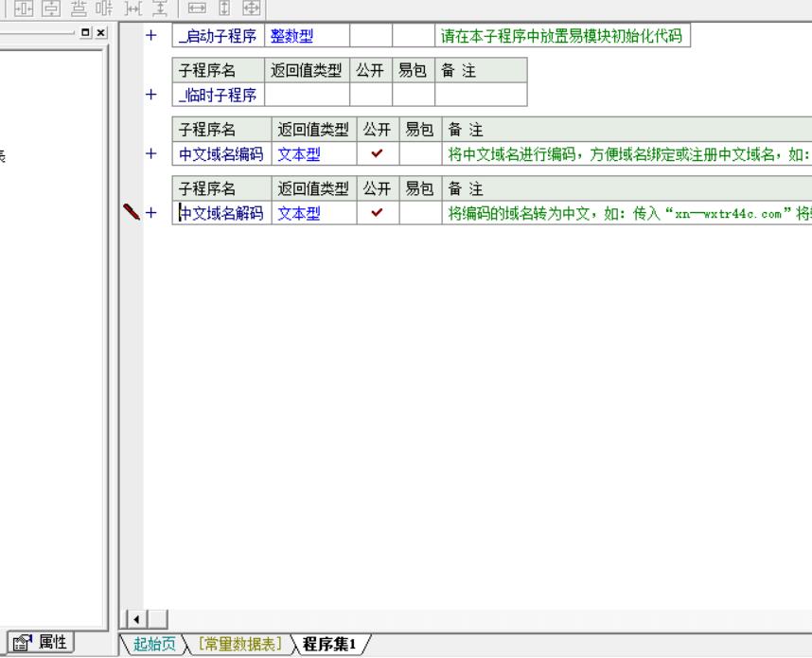The height and width of the screenshot is (658, 812).
Task: Expand the _临时子程序 subroutine
Action: (150, 95)
